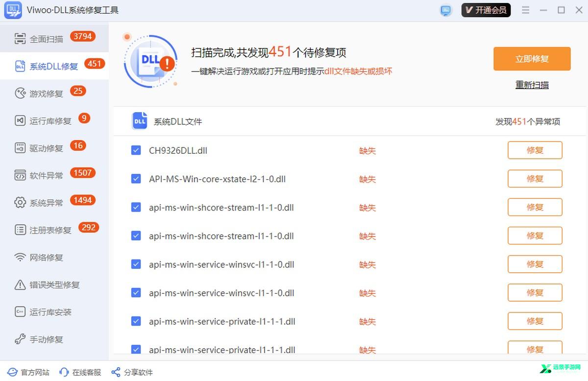Switch to 运行库修复 tab
588x381 pixels.
point(54,121)
